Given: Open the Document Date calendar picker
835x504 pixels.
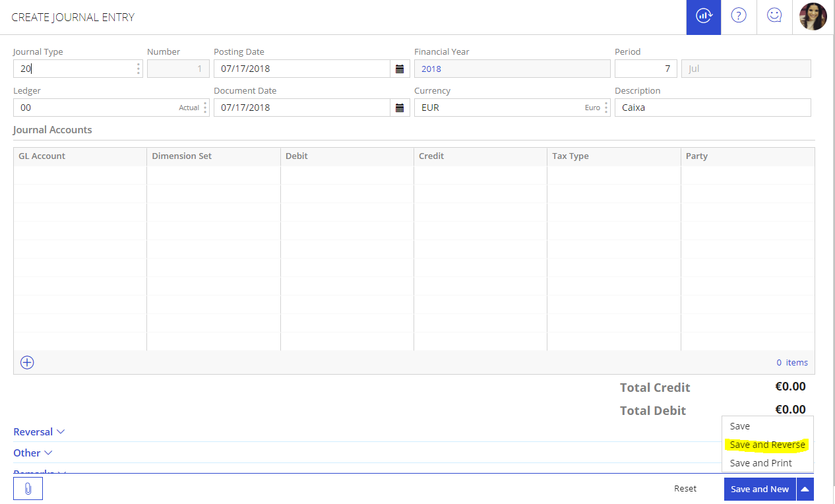Looking at the screenshot, I should (x=400, y=108).
